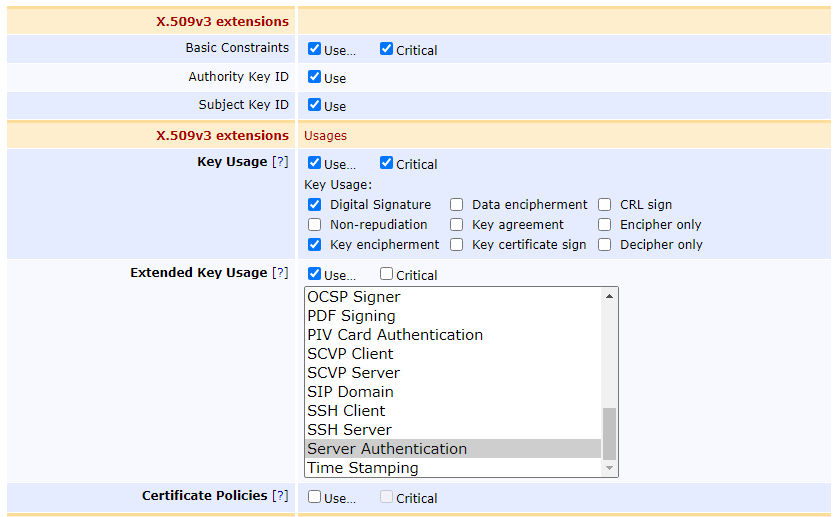The width and height of the screenshot is (835, 517).
Task: Select OCSP Signer in usage list
Action: pos(354,297)
